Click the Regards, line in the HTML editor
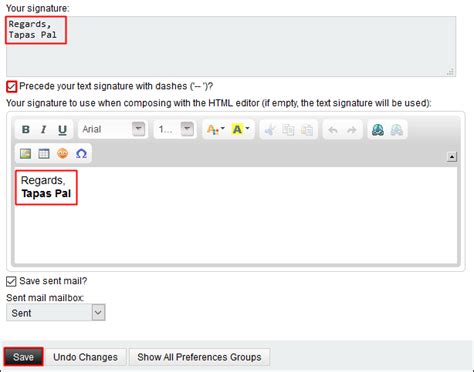474x372 pixels. click(x=43, y=180)
